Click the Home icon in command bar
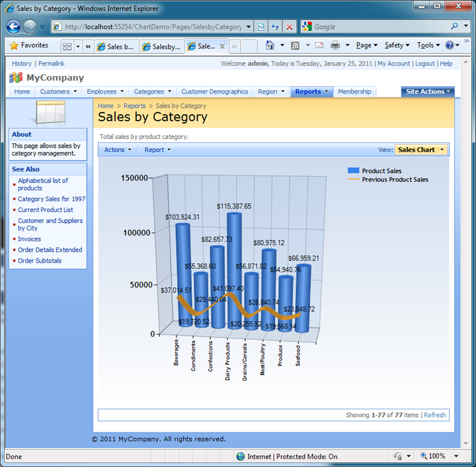The width and height of the screenshot is (476, 467). pyautogui.click(x=270, y=46)
